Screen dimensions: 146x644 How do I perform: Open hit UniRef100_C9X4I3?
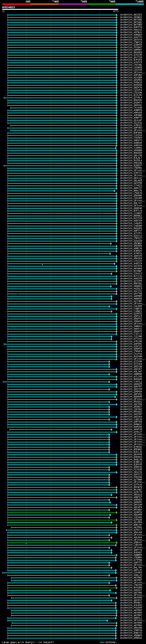click(131, 273)
